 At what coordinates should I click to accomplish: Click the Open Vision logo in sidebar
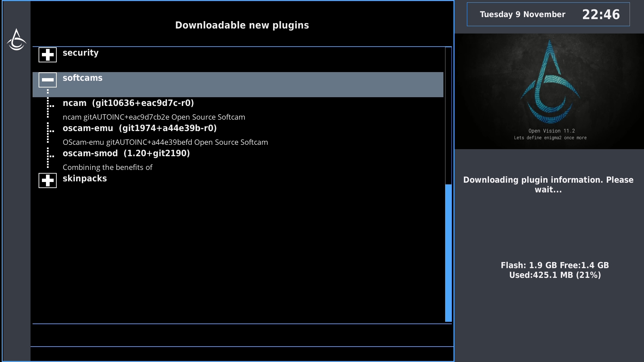point(16,40)
